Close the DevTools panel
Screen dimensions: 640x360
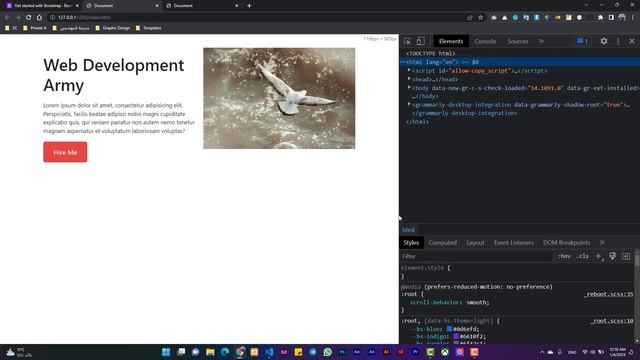(x=632, y=41)
